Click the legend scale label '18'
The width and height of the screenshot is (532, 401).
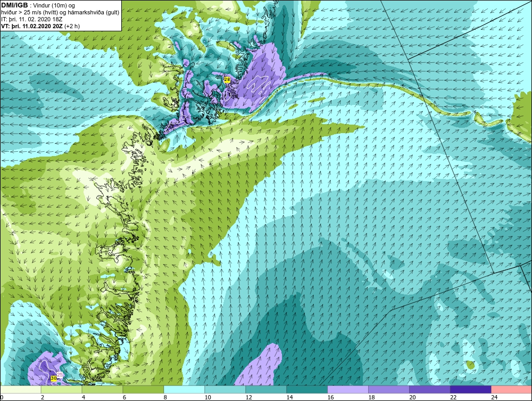(371, 397)
